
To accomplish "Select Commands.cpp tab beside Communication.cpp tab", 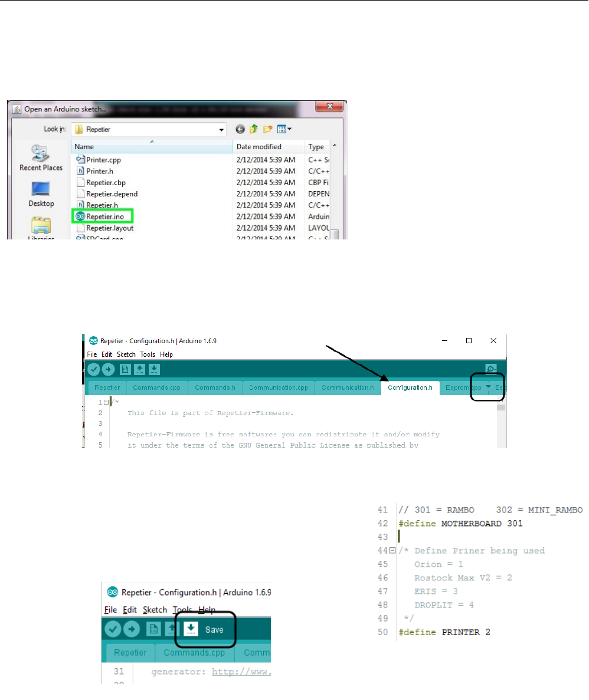I will click(x=156, y=387).
